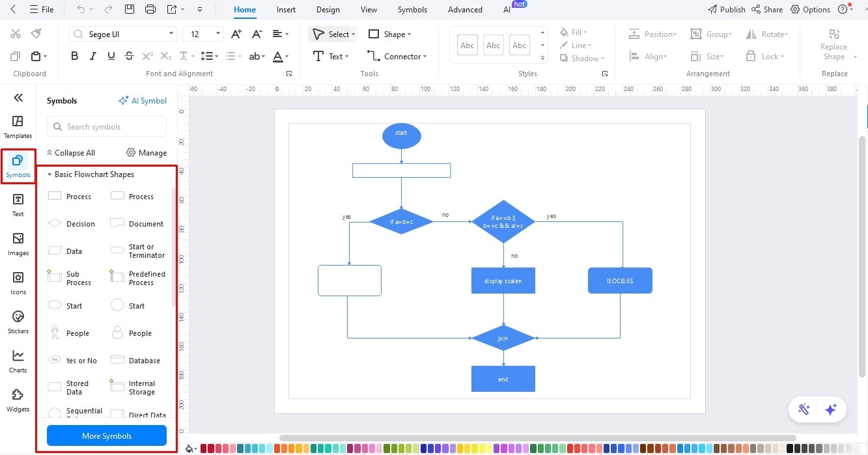Switch to the Symbols ribbon tab
Viewport: 868px width, 455px height.
[x=412, y=10]
